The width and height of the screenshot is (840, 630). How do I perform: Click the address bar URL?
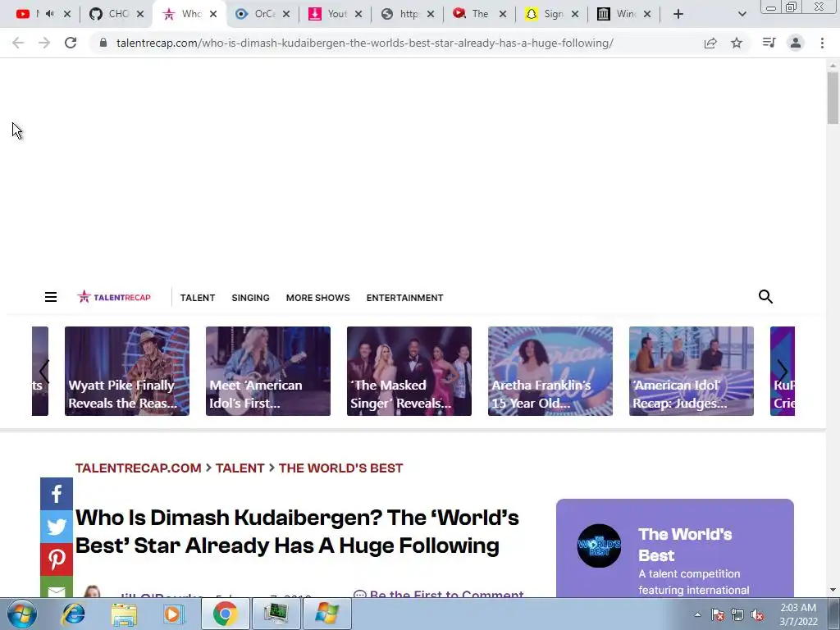(364, 43)
